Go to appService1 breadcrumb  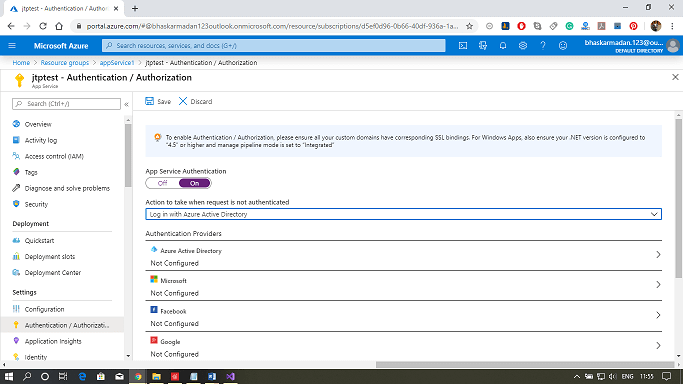pyautogui.click(x=117, y=63)
